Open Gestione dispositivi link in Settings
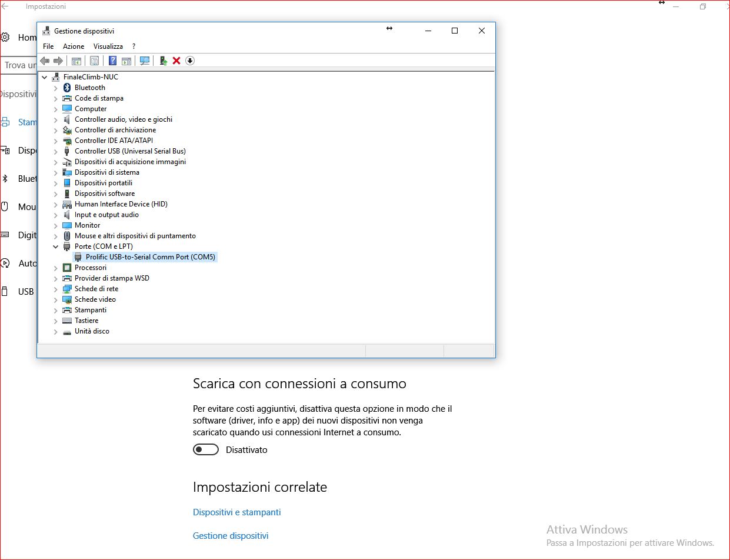 coord(231,536)
